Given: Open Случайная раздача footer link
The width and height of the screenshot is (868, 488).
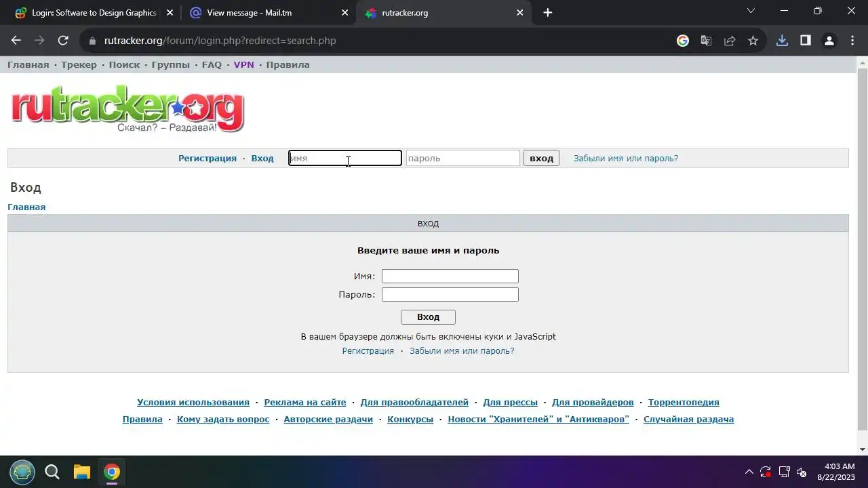Looking at the screenshot, I should pyautogui.click(x=688, y=420).
